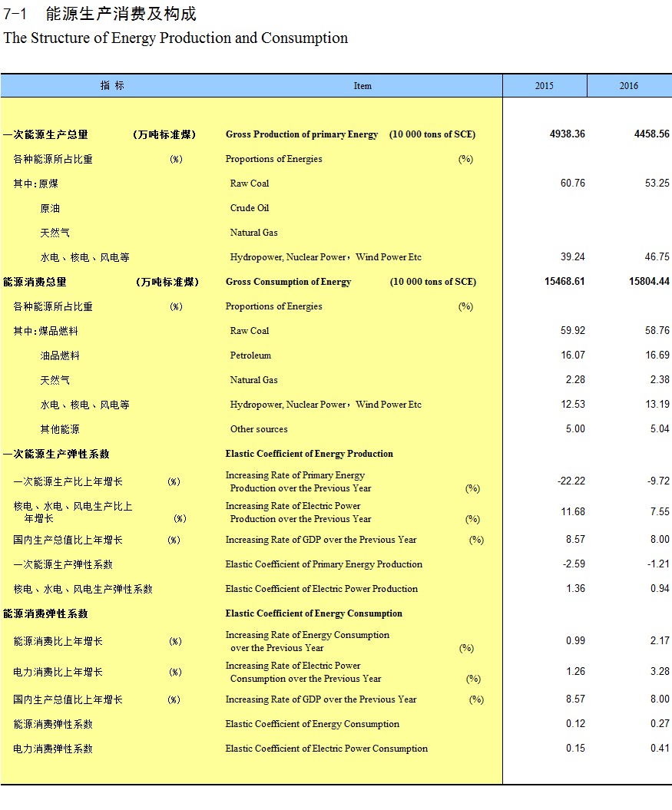The height and width of the screenshot is (810, 672).
Task: Click 'Elastic Coefficient of Electric Power Production' label
Action: 322,589
